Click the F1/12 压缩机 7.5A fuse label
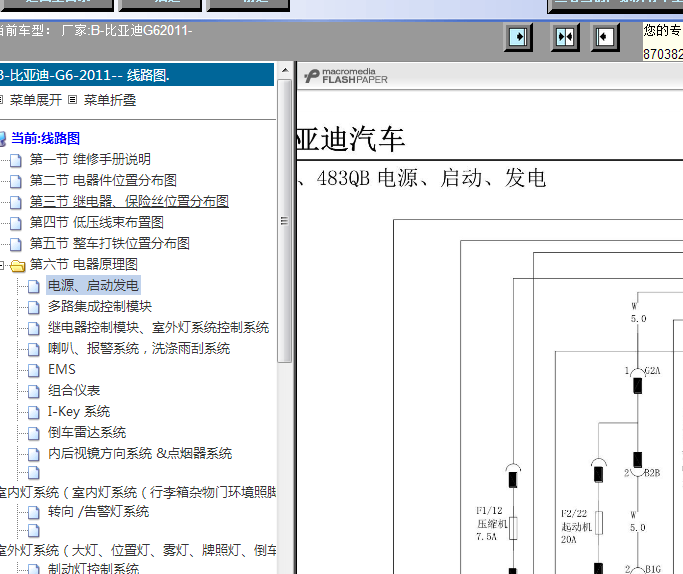Viewport: 683px width, 574px height. 490,523
